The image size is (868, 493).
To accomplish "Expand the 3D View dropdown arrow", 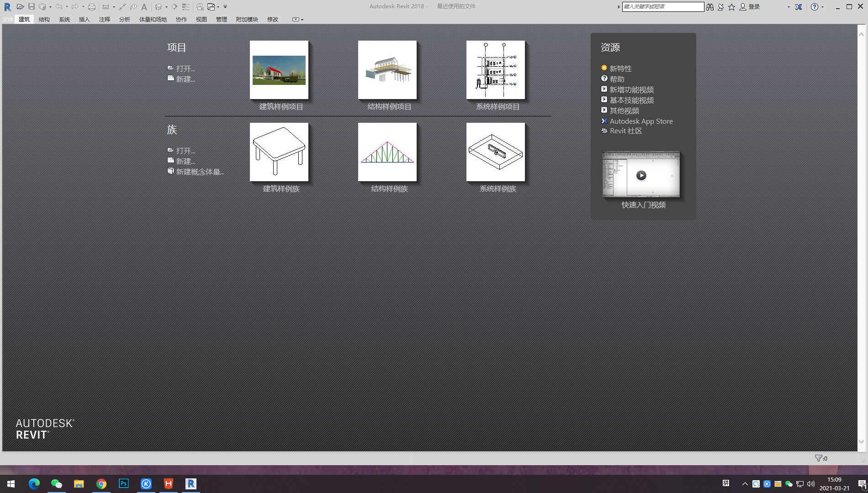I will (166, 7).
